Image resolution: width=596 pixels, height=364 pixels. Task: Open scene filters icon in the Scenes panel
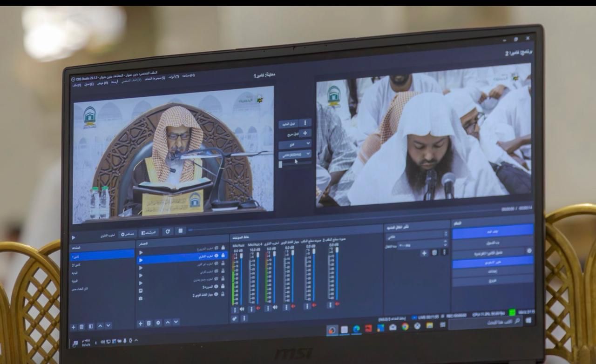point(91,327)
